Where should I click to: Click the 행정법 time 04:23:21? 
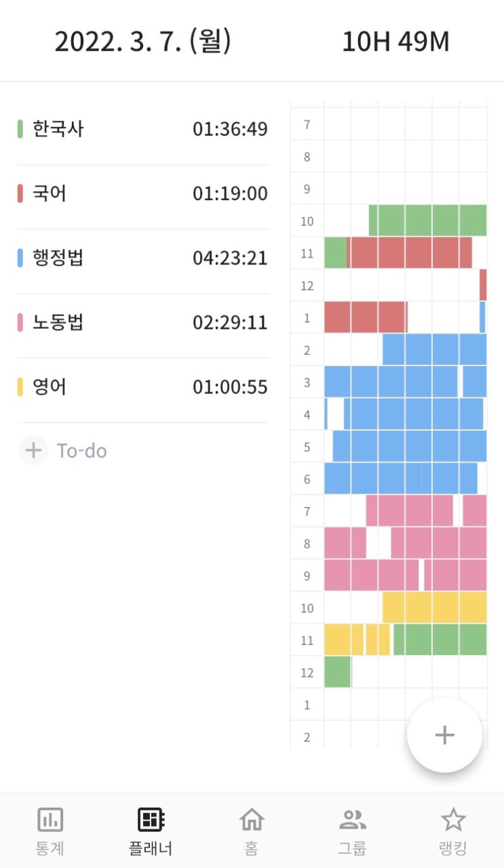230,258
